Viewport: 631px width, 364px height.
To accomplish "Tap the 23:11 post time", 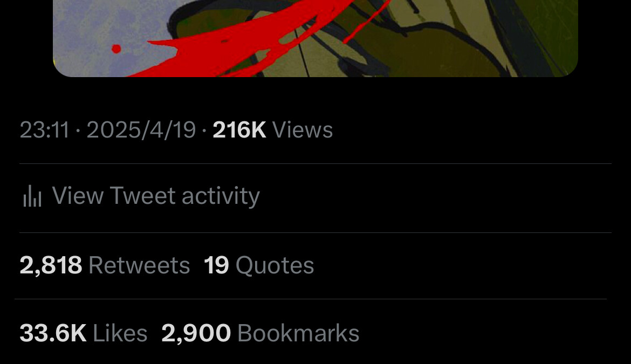I will pos(45,130).
